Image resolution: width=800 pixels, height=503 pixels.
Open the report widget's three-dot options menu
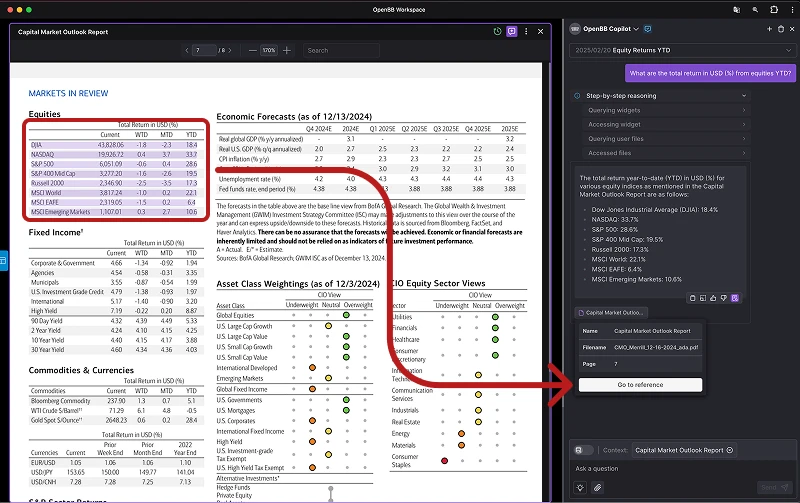pyautogui.click(x=527, y=31)
